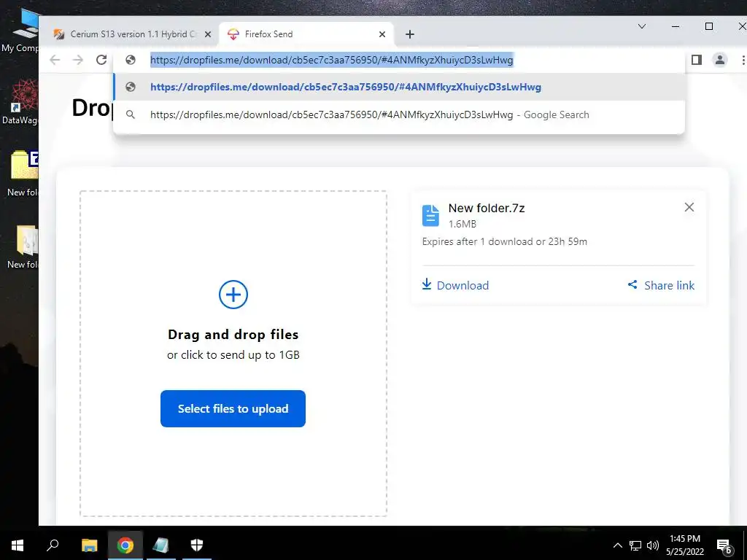The image size is (747, 560).
Task: Click the 1.6MB file size text
Action: [462, 224]
